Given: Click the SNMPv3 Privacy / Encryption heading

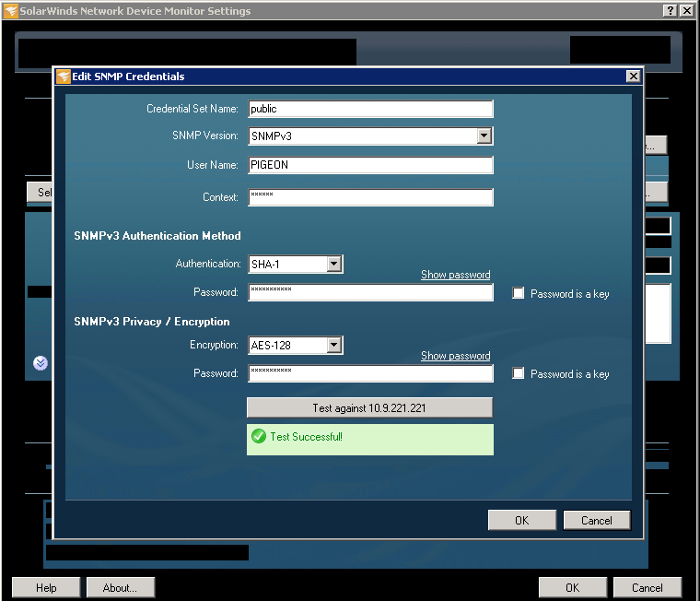Looking at the screenshot, I should [x=152, y=322].
